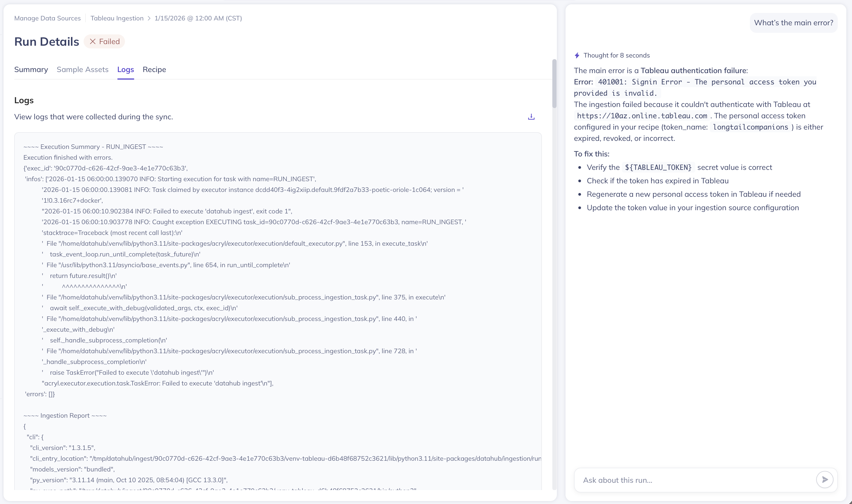
Task: Download the sync logs file
Action: [x=531, y=117]
